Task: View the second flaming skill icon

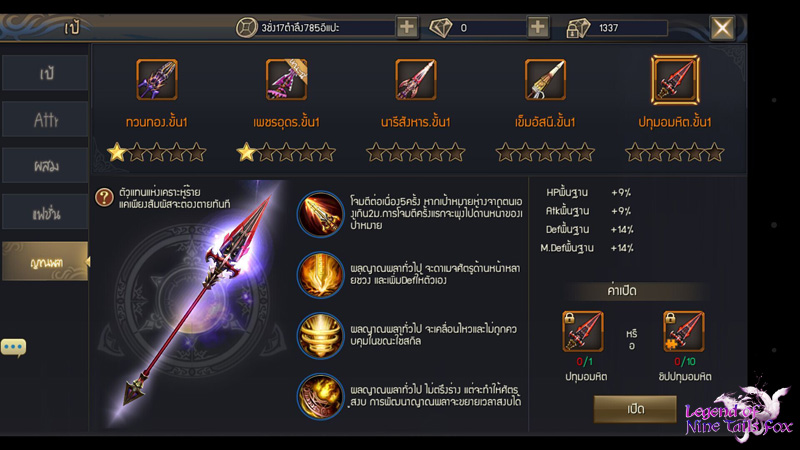Action: coord(320,274)
